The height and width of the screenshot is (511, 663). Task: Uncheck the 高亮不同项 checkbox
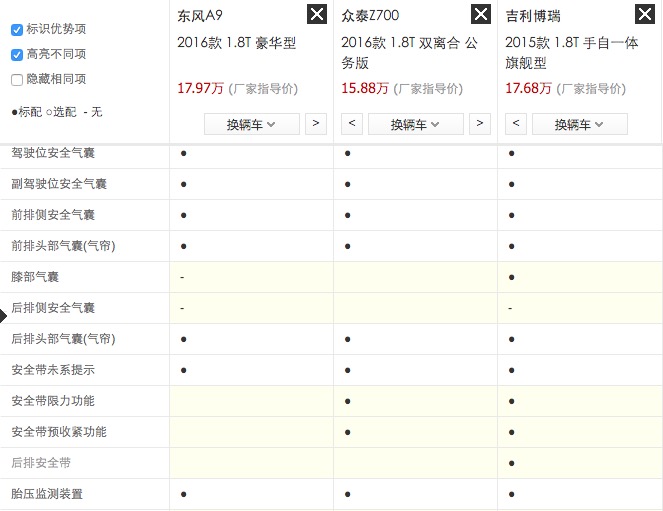pyautogui.click(x=17, y=55)
